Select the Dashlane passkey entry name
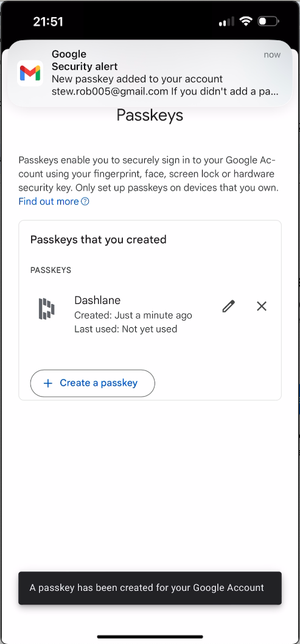The height and width of the screenshot is (644, 300). coord(97,300)
